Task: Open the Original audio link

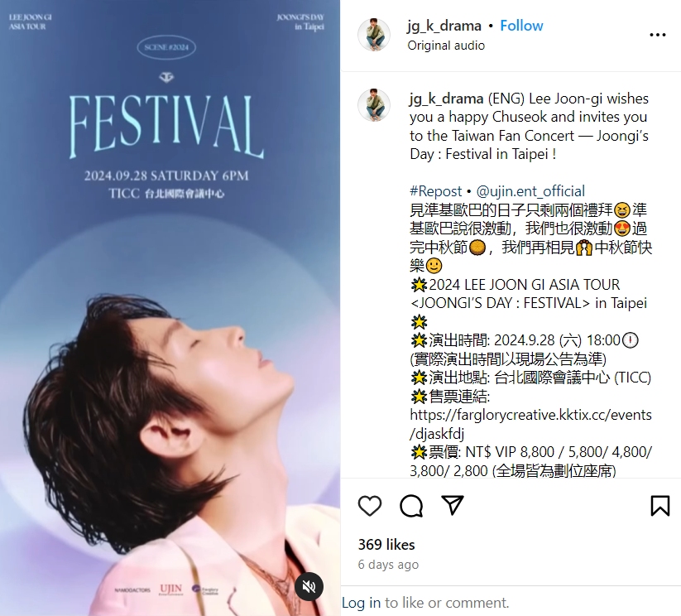Action: pyautogui.click(x=446, y=46)
